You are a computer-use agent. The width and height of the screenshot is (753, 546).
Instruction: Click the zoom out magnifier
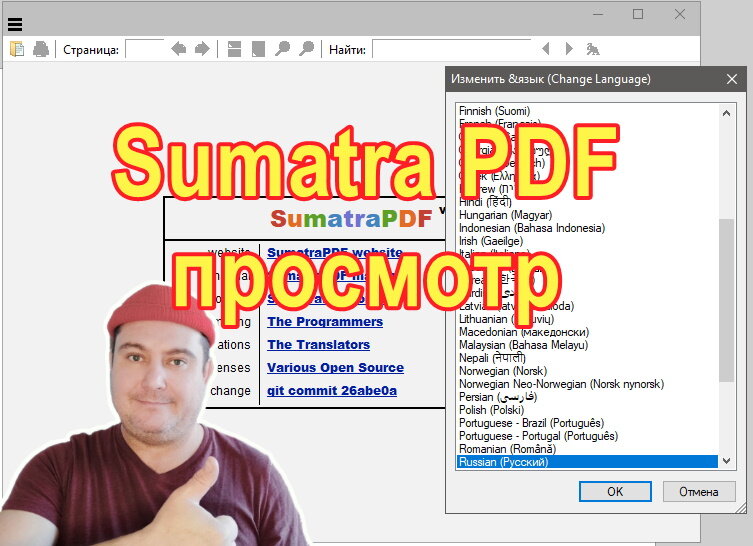[282, 49]
